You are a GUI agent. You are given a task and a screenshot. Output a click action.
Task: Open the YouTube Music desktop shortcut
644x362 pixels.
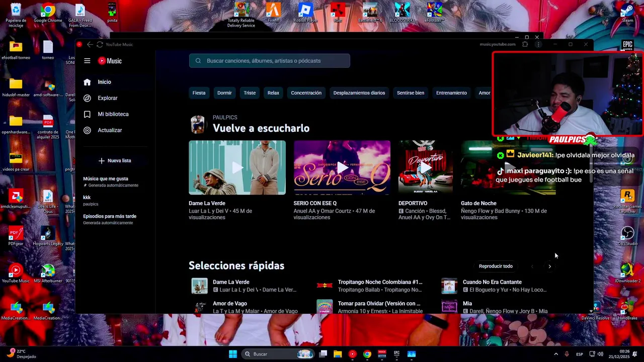(x=16, y=274)
